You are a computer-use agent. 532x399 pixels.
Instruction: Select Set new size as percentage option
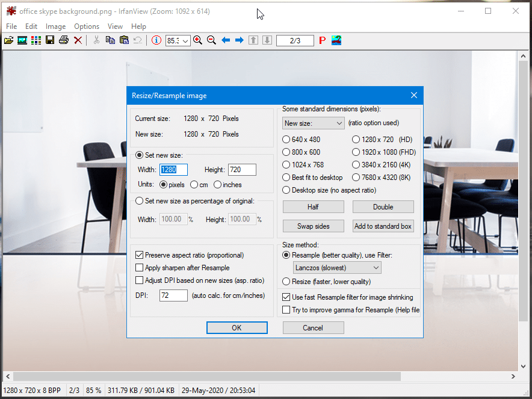(140, 201)
